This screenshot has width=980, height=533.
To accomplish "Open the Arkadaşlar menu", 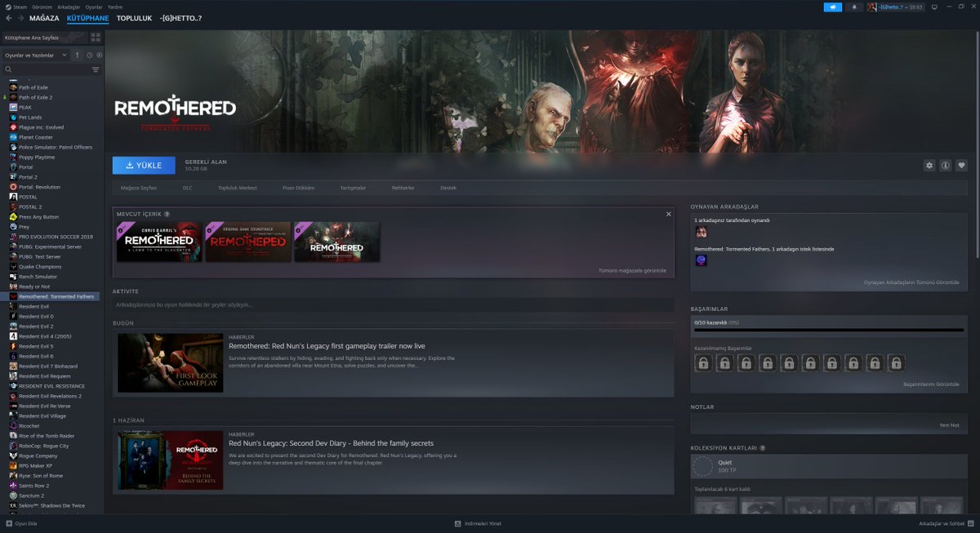I will pyautogui.click(x=69, y=7).
